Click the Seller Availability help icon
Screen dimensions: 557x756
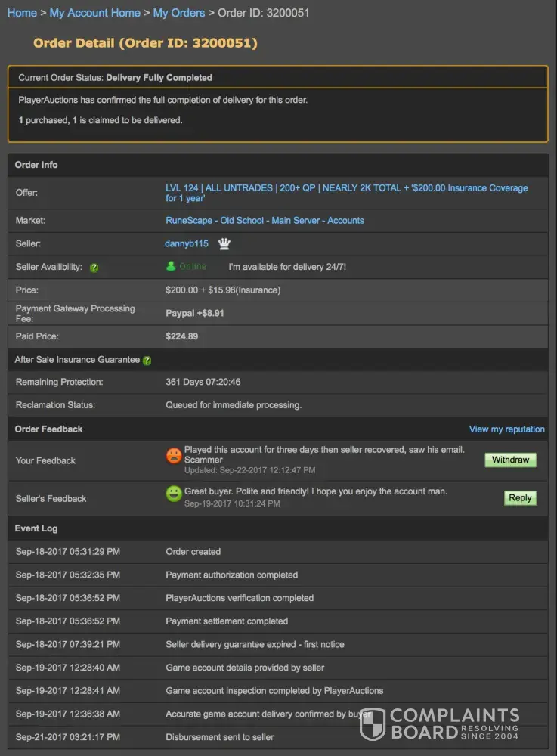pyautogui.click(x=94, y=268)
